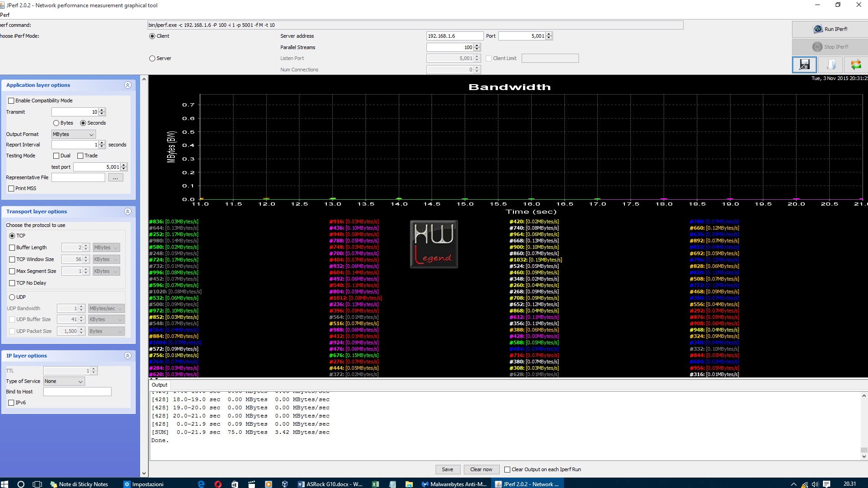Open the Windows Start menu

pyautogui.click(x=5, y=484)
